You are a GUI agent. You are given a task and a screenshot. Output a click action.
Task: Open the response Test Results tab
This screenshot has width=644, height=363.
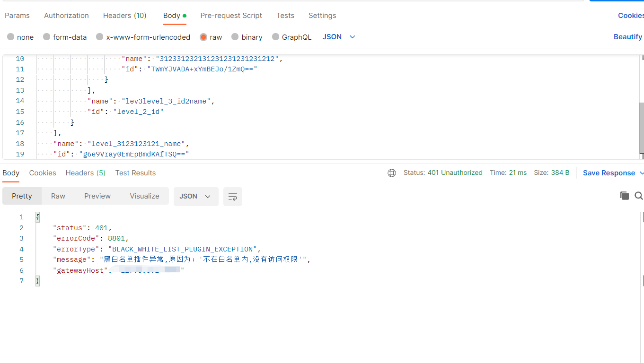tap(135, 173)
